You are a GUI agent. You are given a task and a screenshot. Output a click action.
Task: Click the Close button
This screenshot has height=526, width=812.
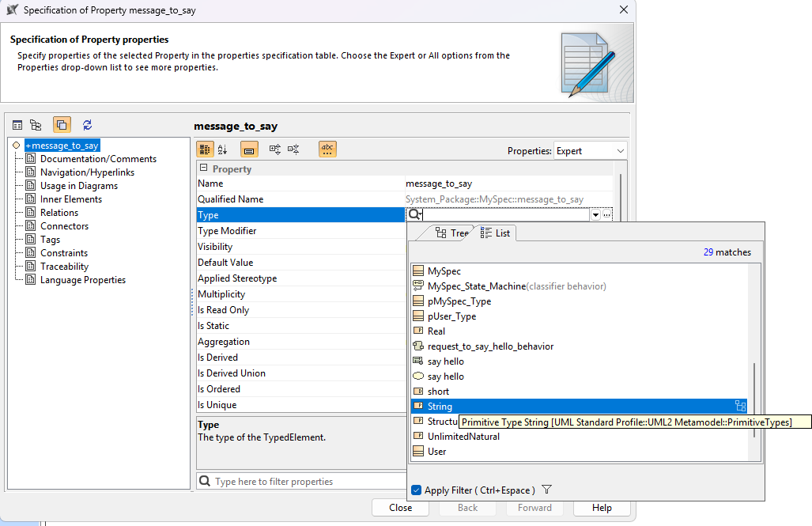[x=400, y=507]
